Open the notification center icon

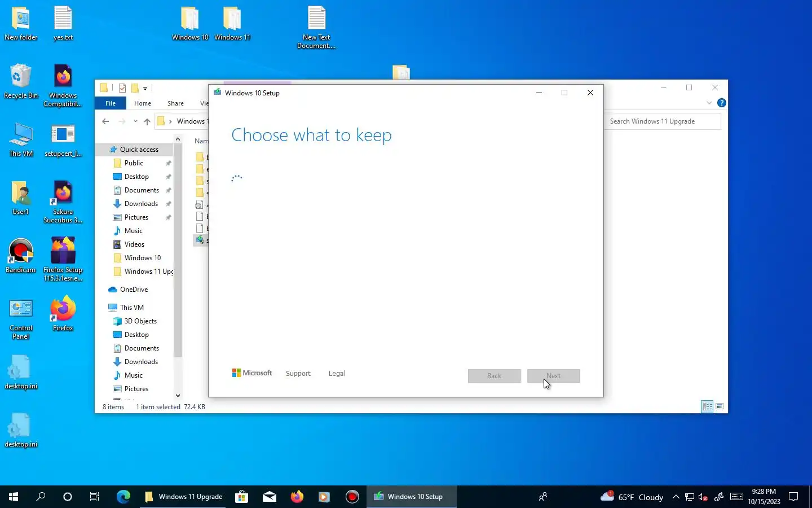(x=793, y=497)
